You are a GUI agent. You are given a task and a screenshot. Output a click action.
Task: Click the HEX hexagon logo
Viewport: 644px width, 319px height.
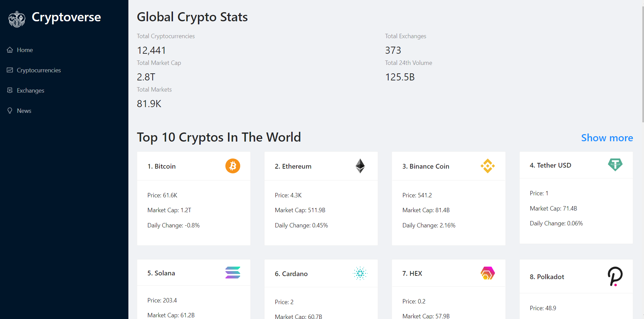488,273
